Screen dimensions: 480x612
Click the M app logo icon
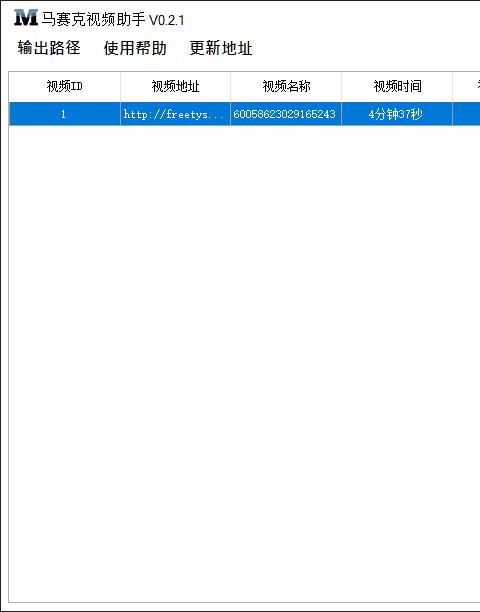coord(26,18)
